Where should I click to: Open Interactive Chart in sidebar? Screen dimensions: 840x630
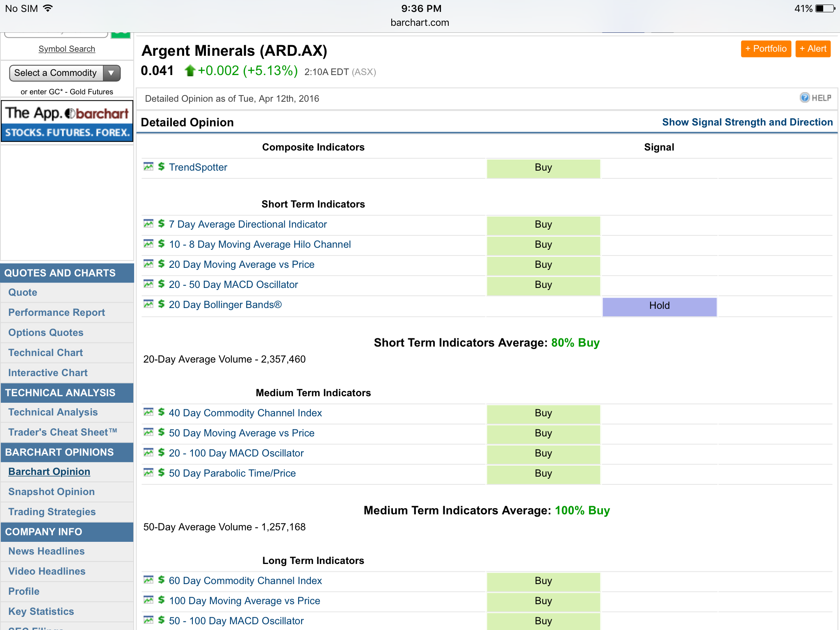(48, 373)
